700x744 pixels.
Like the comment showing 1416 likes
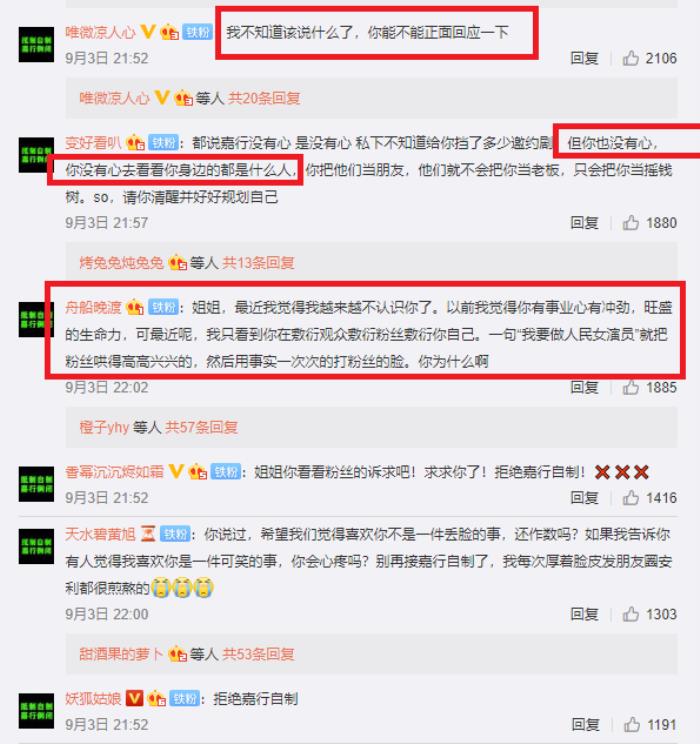(631, 497)
